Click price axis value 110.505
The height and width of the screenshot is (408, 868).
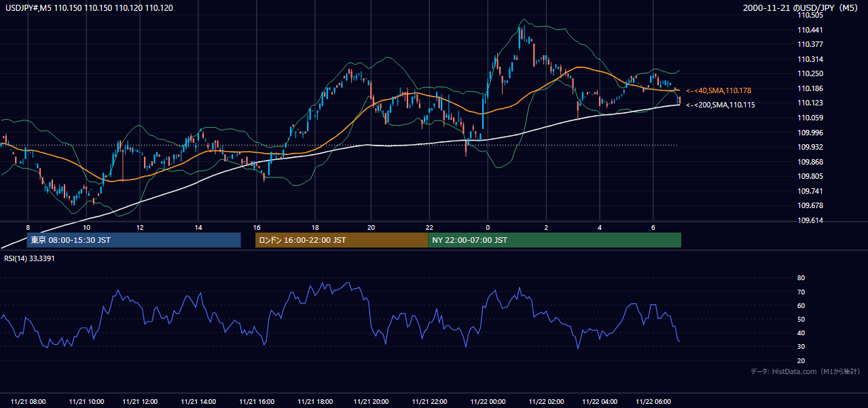click(x=810, y=15)
